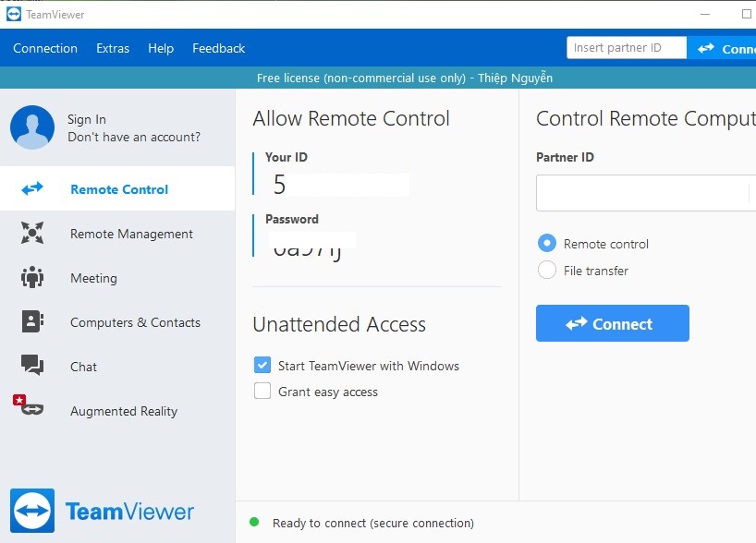Click the Remote Control arrows icon in sidebar
Image resolution: width=756 pixels, height=543 pixels.
pos(32,189)
